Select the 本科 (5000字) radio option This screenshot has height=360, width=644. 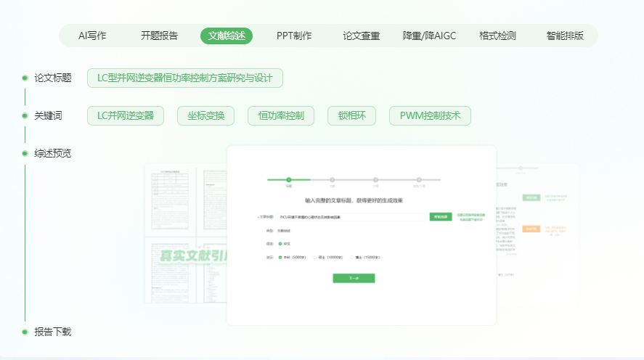click(280, 257)
